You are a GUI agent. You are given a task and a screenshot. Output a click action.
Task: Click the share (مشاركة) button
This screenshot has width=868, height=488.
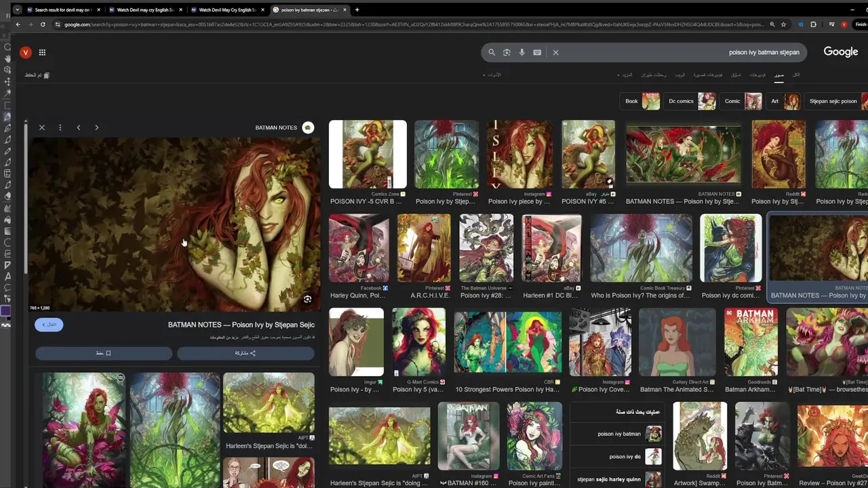pos(245,353)
